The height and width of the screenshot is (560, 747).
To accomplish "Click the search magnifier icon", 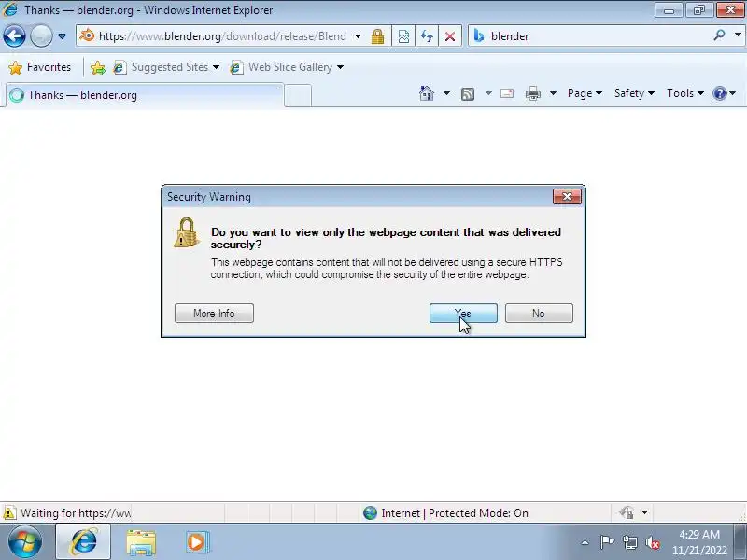I will tap(719, 35).
